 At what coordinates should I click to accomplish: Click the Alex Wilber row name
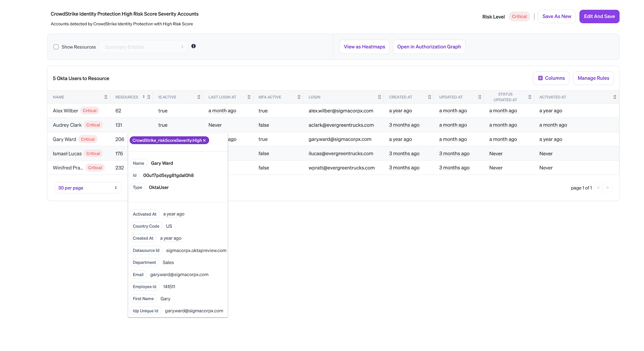(x=65, y=111)
